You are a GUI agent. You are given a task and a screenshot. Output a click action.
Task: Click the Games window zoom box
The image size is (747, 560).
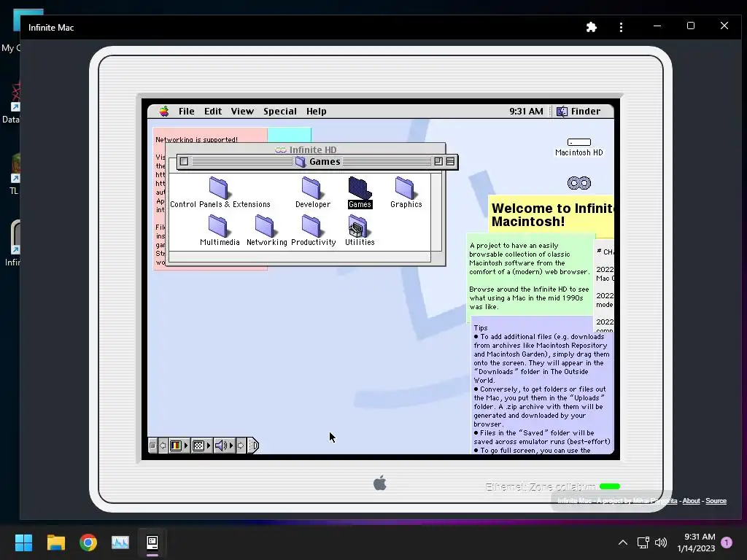pos(438,161)
